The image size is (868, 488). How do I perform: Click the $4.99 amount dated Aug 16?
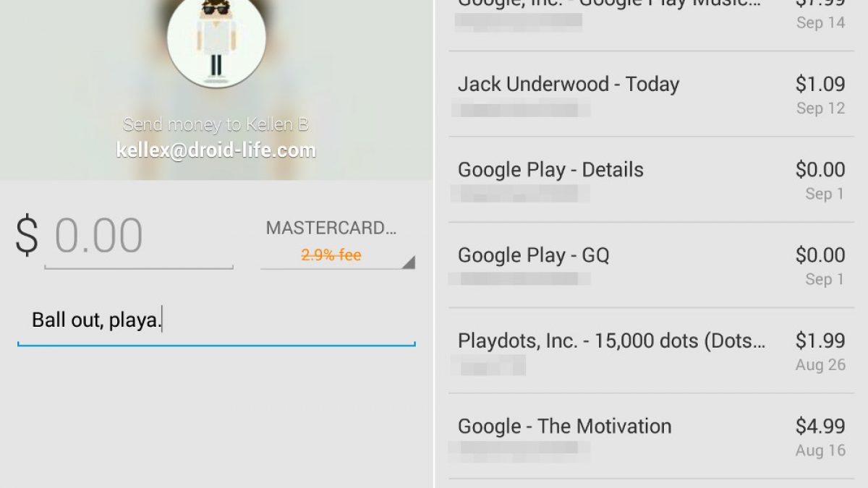coord(820,427)
